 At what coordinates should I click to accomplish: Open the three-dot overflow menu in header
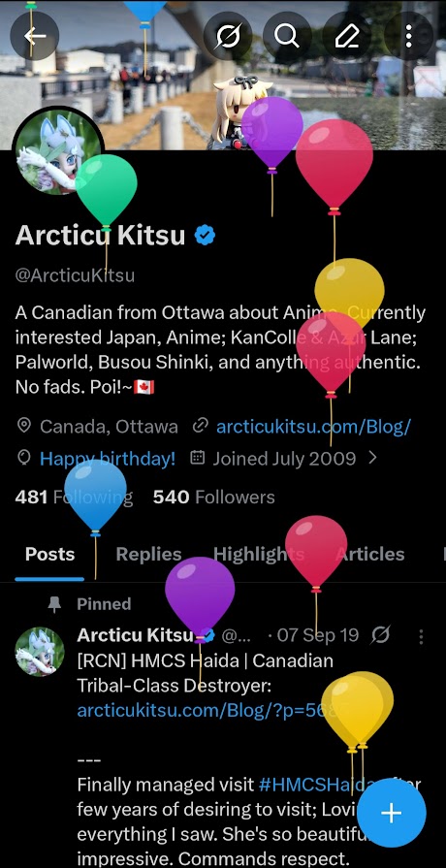coord(408,37)
